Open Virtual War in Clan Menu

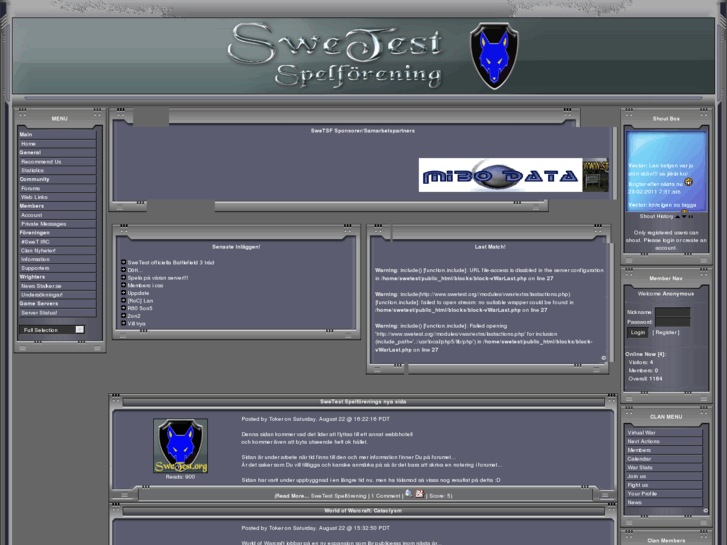click(x=641, y=433)
